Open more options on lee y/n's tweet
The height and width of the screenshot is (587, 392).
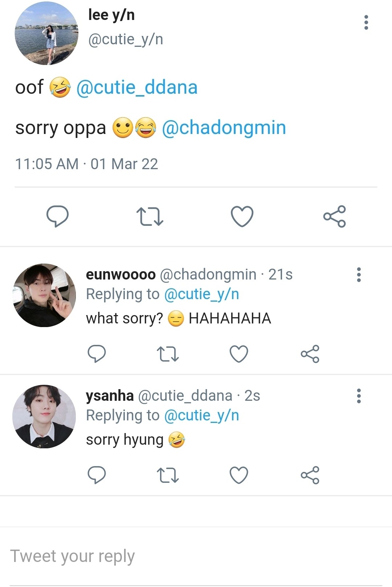coord(366,23)
